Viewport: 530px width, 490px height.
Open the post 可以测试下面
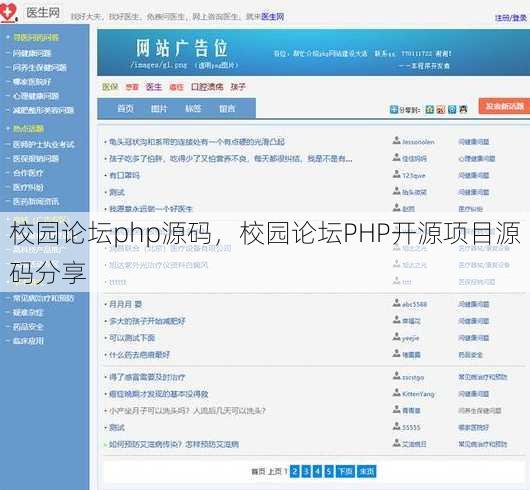coord(132,338)
